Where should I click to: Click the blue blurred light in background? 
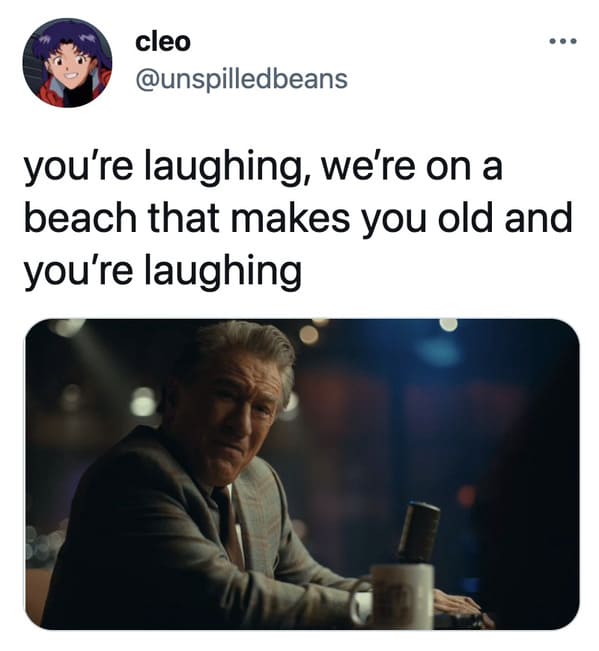pyautogui.click(x=439, y=351)
